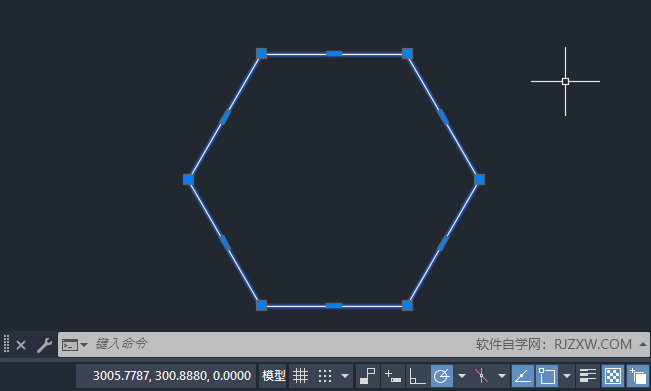Toggle lineweight display icon
This screenshot has height=391, width=651.
pos(587,376)
